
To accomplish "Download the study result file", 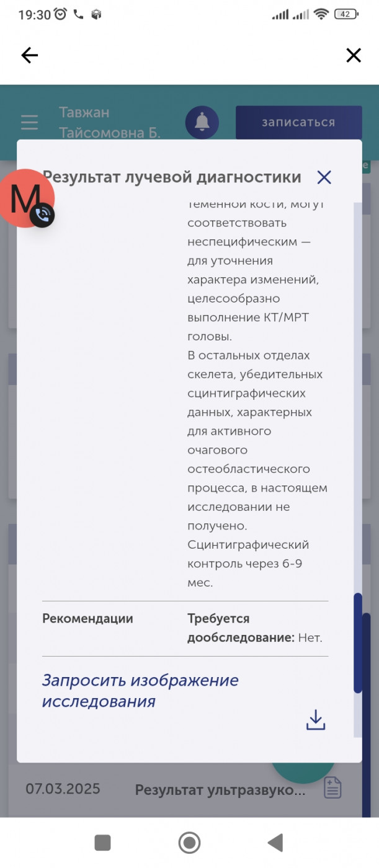I will coord(316,720).
